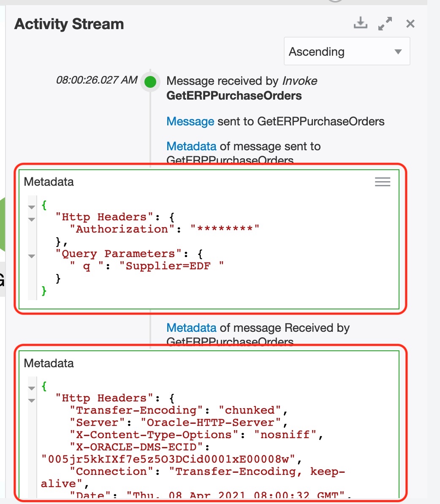
Task: Collapse Http Headers in sent Metadata JSON
Action: click(x=32, y=219)
